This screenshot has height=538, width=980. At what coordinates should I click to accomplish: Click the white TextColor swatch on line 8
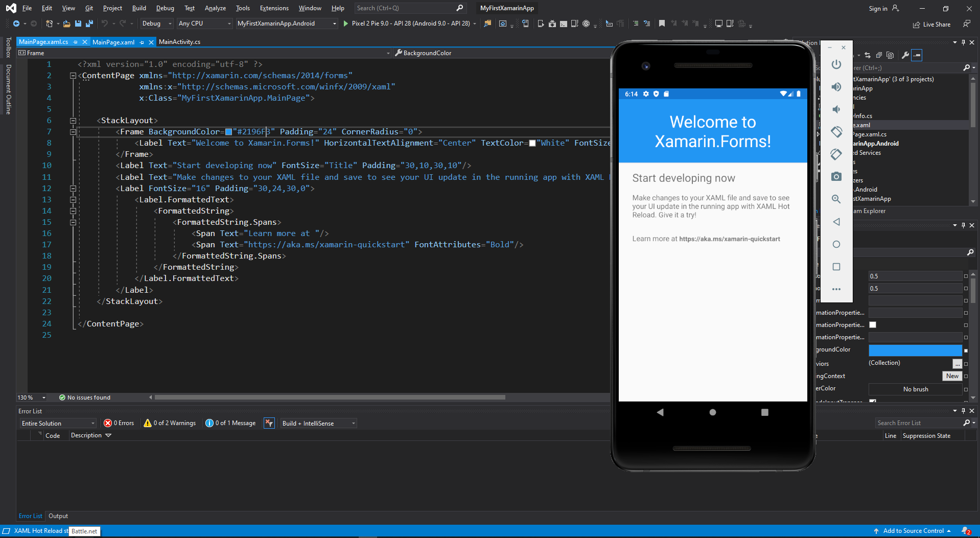click(x=532, y=144)
